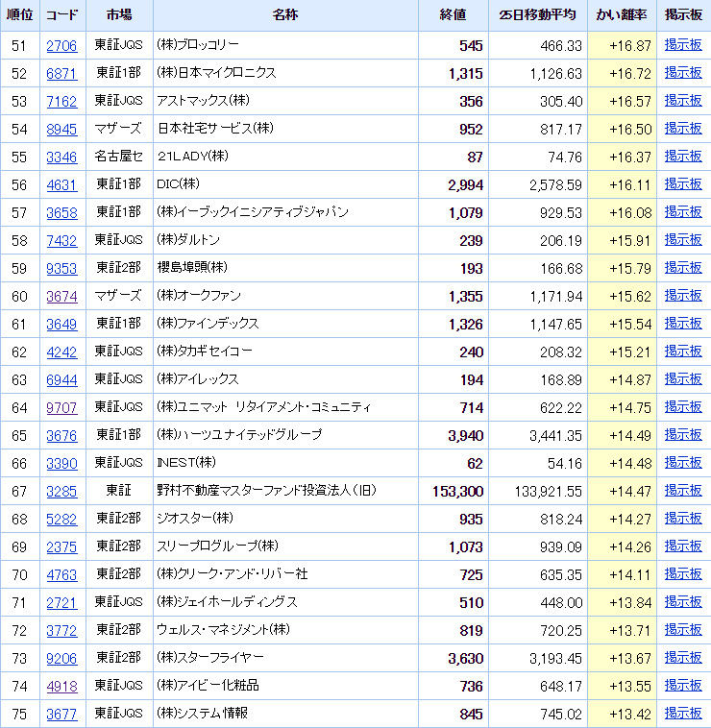Screen dimensions: 711x728
Task: Open 掲示板 link for ジオスター row
Action: [683, 519]
